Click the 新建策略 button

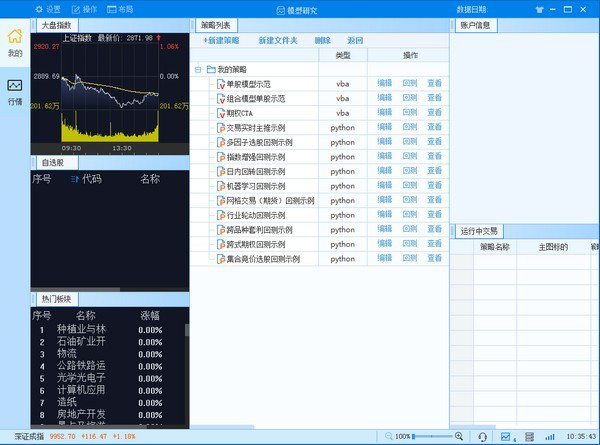point(222,40)
